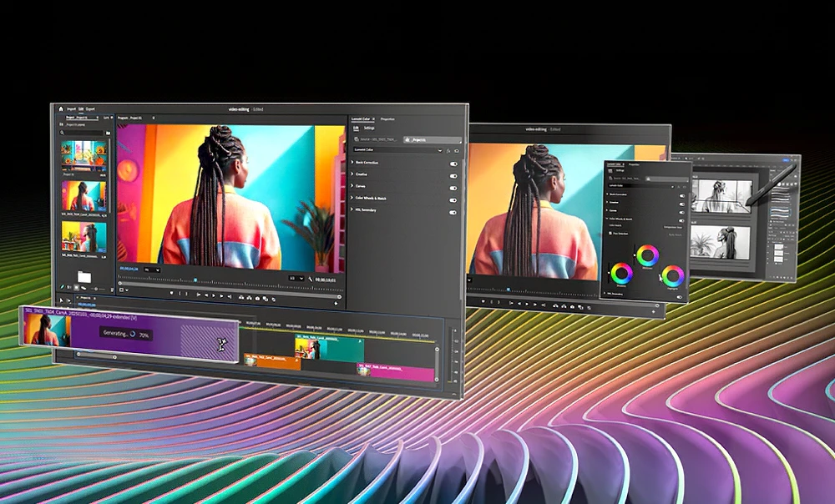This screenshot has height=504, width=835.
Task: Add a marker in the middle window
Action: 483,301
